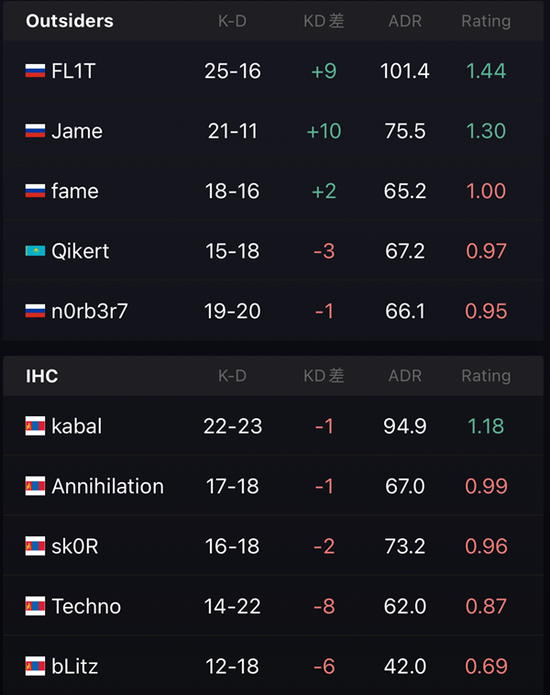Viewport: 550px width, 695px height.
Task: Open the IHC team header
Action: (x=42, y=376)
